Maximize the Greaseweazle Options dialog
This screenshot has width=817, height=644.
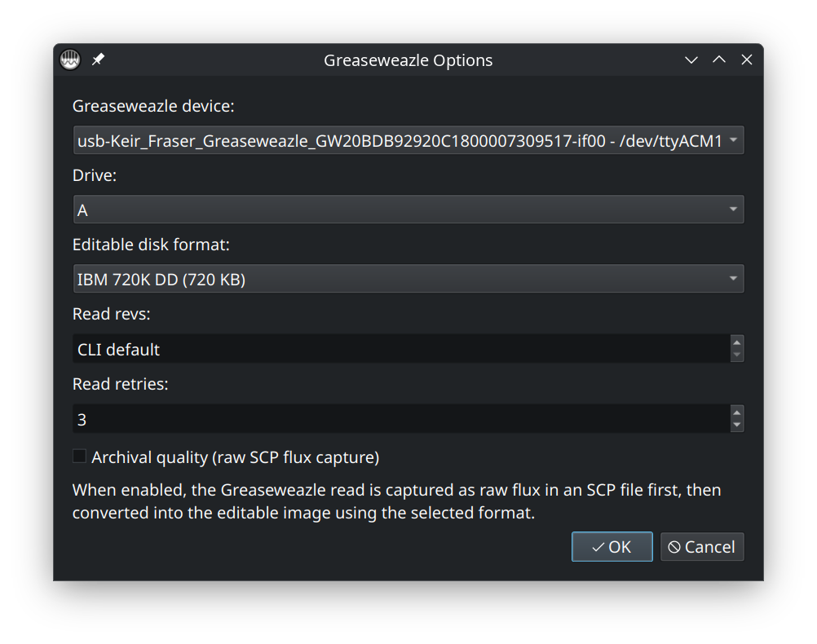(719, 60)
